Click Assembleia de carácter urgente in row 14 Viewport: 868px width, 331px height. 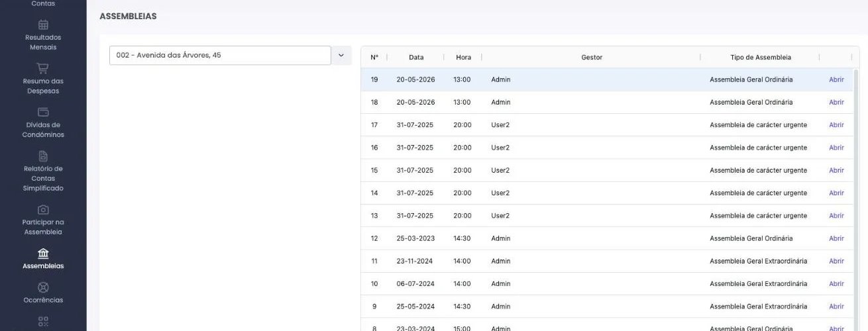(758, 193)
